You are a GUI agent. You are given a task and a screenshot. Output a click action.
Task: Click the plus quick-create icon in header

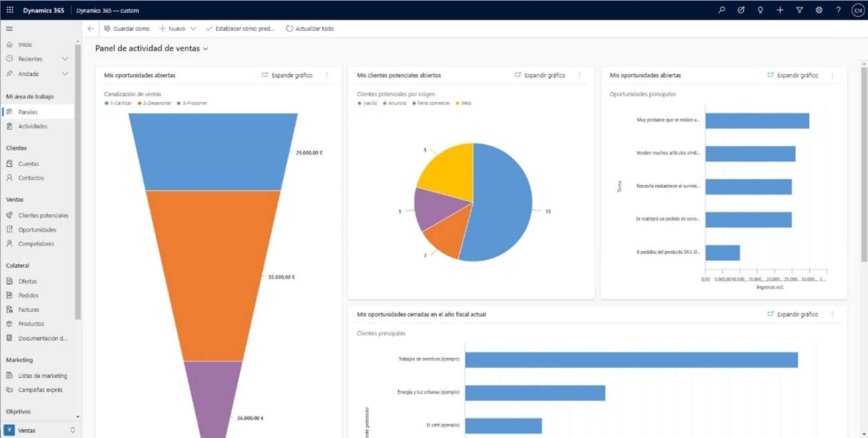coord(780,10)
